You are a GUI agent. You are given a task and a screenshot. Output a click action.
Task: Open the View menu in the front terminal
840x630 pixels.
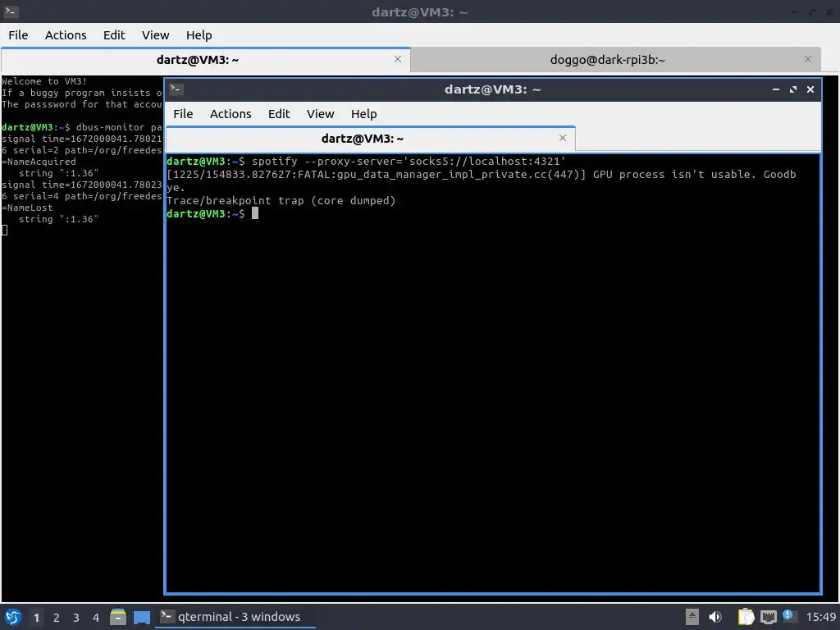[321, 114]
